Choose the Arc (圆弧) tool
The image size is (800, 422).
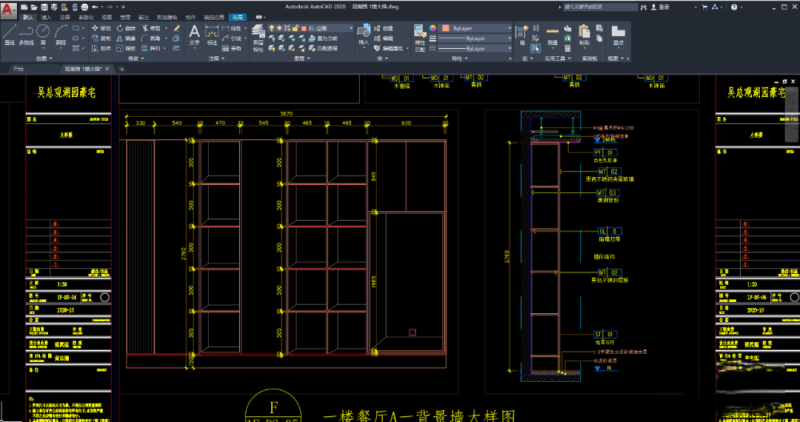[x=61, y=33]
